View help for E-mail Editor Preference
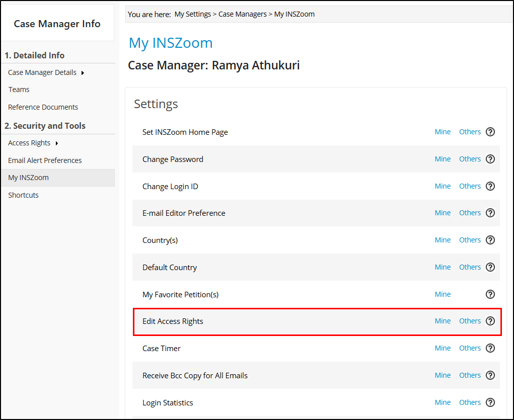514x420 pixels. coord(490,213)
